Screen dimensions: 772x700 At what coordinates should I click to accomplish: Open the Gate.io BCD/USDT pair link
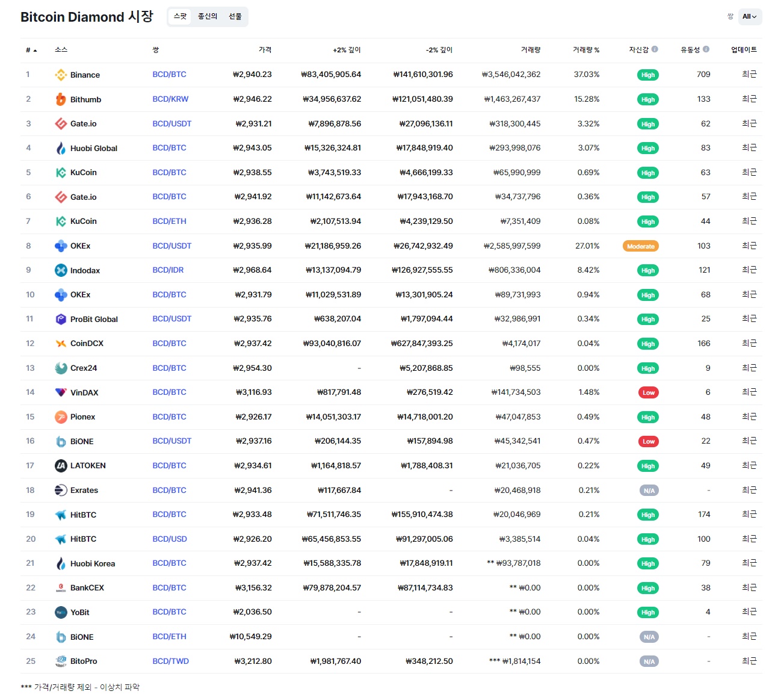pos(171,123)
